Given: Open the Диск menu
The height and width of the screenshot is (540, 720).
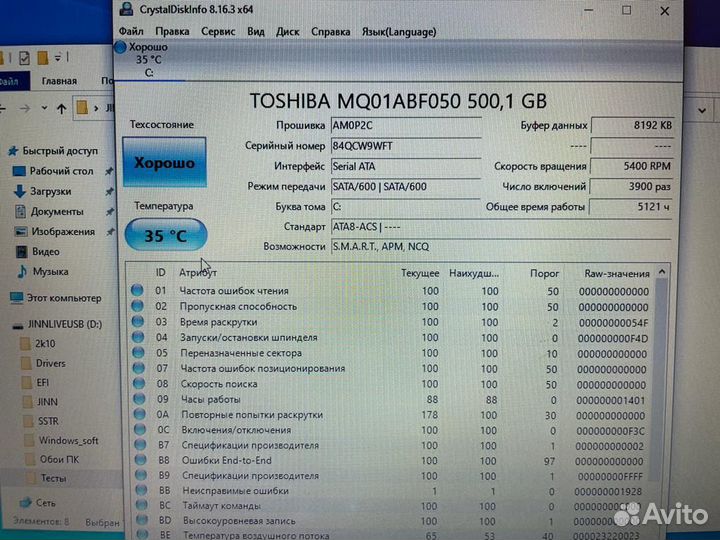Looking at the screenshot, I should 287,31.
